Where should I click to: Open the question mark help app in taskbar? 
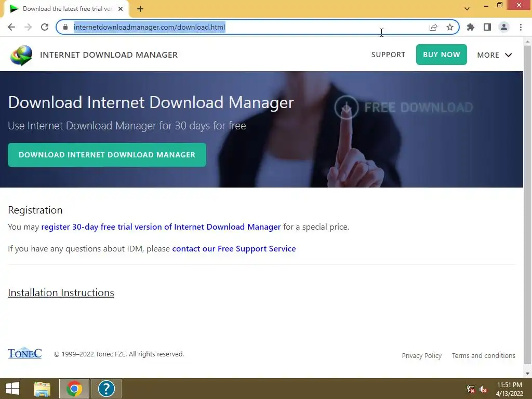(106, 389)
